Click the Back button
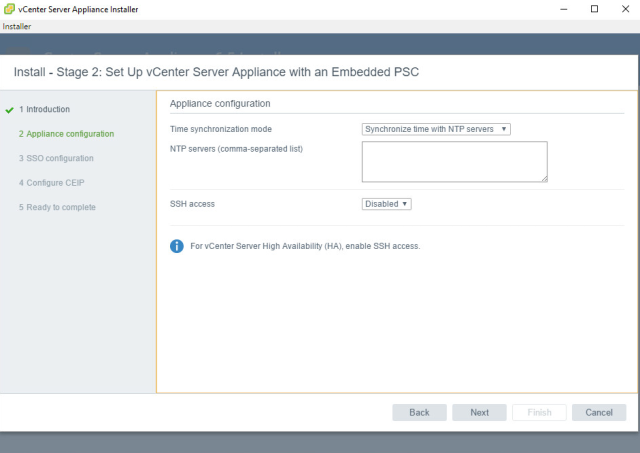The image size is (640, 453). 420,413
